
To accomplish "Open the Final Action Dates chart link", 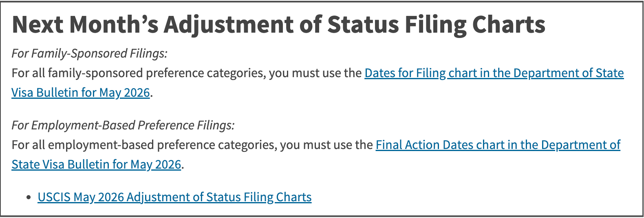I will coord(498,145).
